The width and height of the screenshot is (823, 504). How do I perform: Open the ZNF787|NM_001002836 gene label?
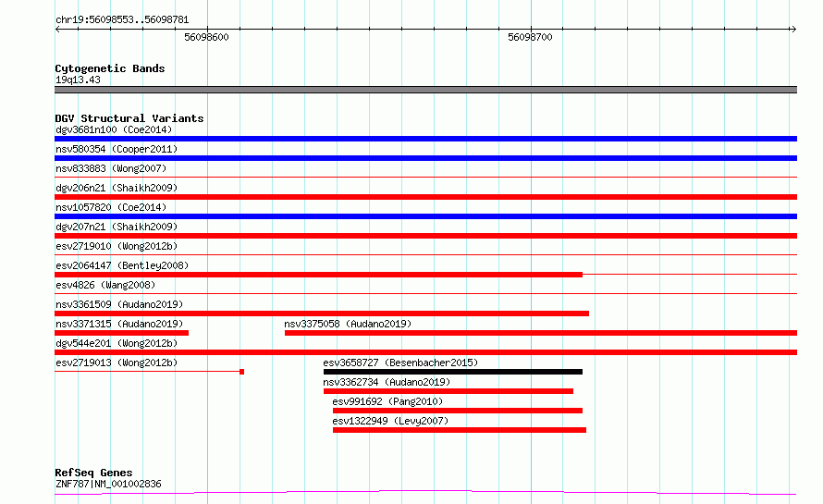pos(108,484)
